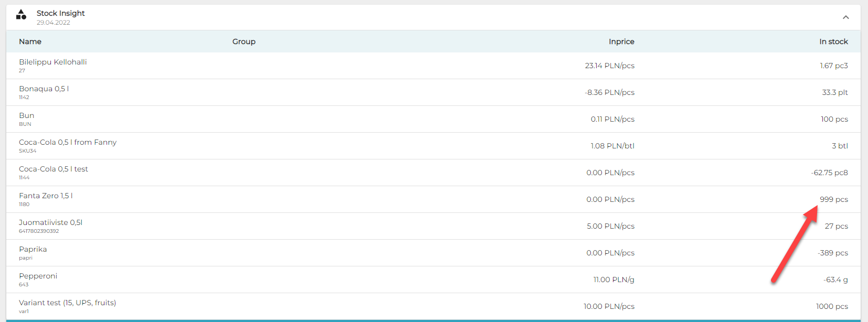Open the Bonaqua 0,5 l product
This screenshot has height=322, width=868.
tap(44, 89)
